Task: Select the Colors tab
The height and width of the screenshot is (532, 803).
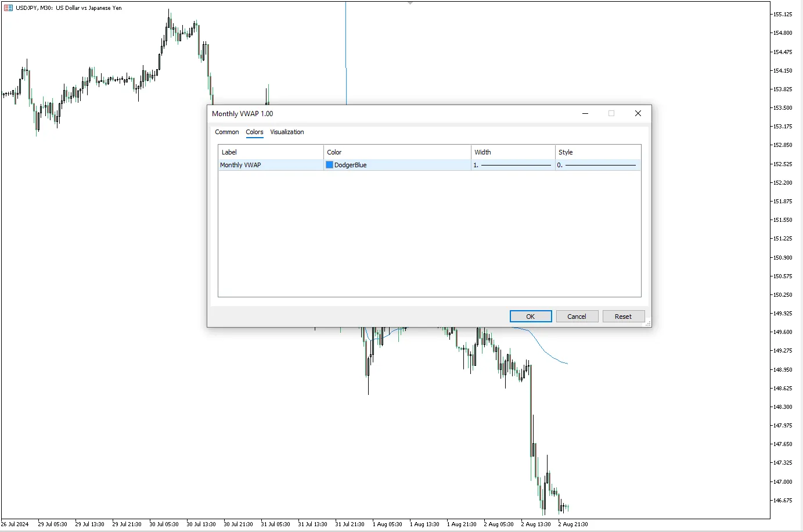Action: (254, 132)
